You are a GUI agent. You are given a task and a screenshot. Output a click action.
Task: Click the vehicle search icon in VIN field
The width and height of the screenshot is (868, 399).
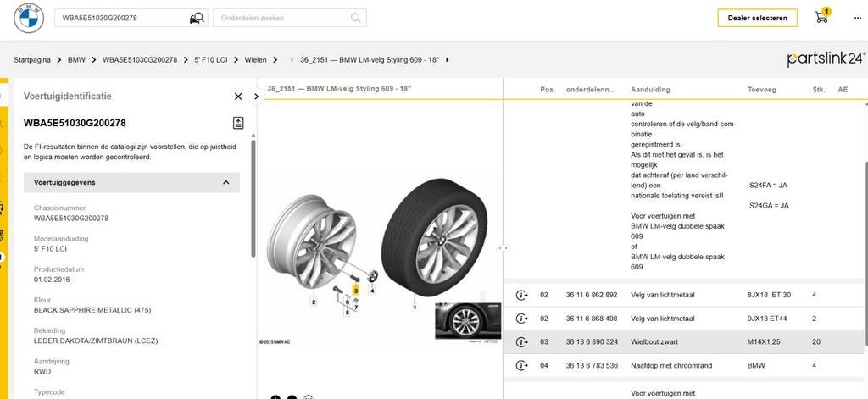[197, 18]
